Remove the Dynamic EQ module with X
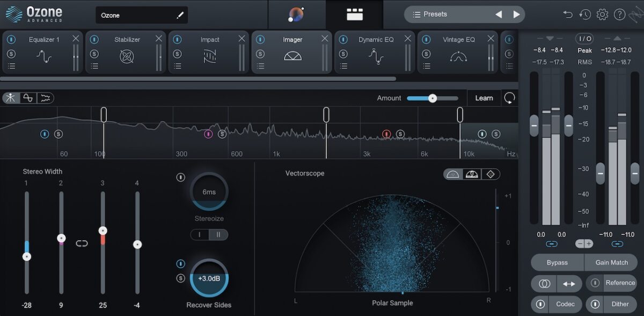This screenshot has height=316, width=644. coord(408,39)
